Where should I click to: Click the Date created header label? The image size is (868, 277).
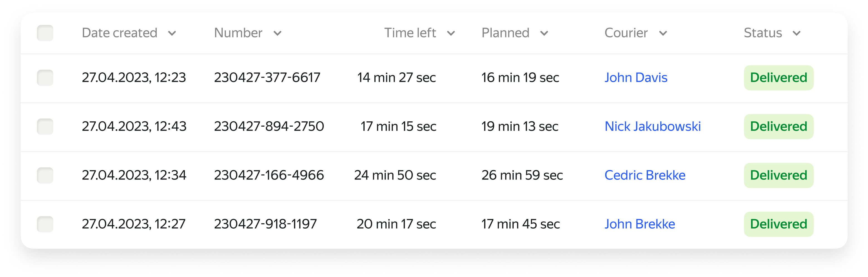(x=120, y=33)
